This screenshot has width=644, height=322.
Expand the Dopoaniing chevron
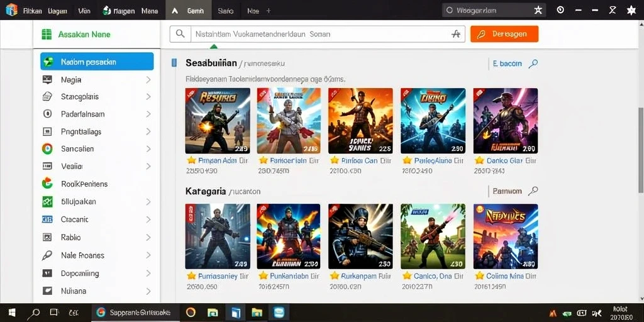pyautogui.click(x=148, y=273)
